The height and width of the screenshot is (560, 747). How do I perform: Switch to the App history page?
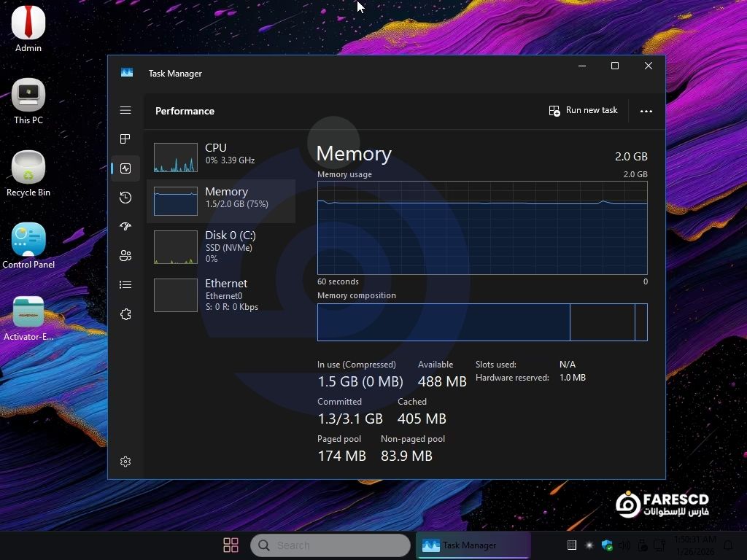pos(125,197)
